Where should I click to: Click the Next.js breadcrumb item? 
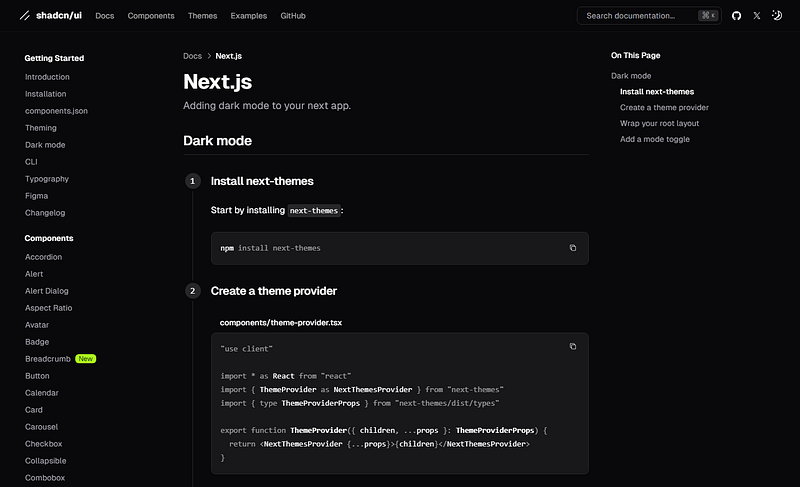[x=229, y=56]
